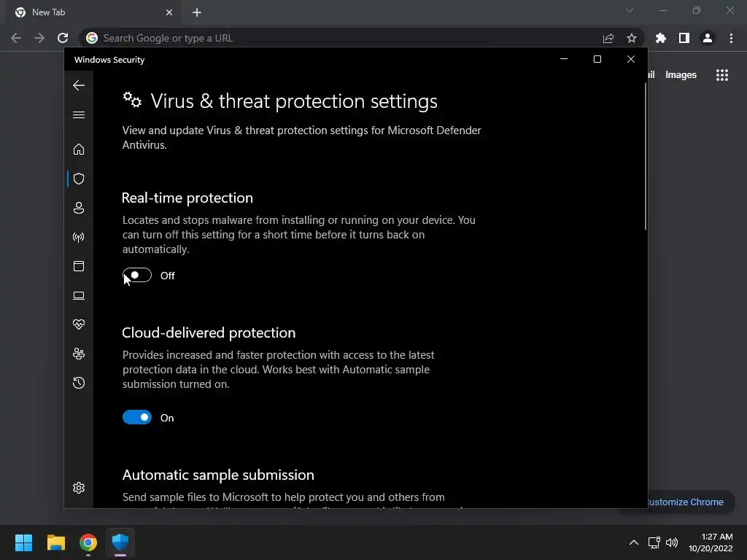The width and height of the screenshot is (747, 560).
Task: Open Images link on Google page
Action: click(x=681, y=75)
